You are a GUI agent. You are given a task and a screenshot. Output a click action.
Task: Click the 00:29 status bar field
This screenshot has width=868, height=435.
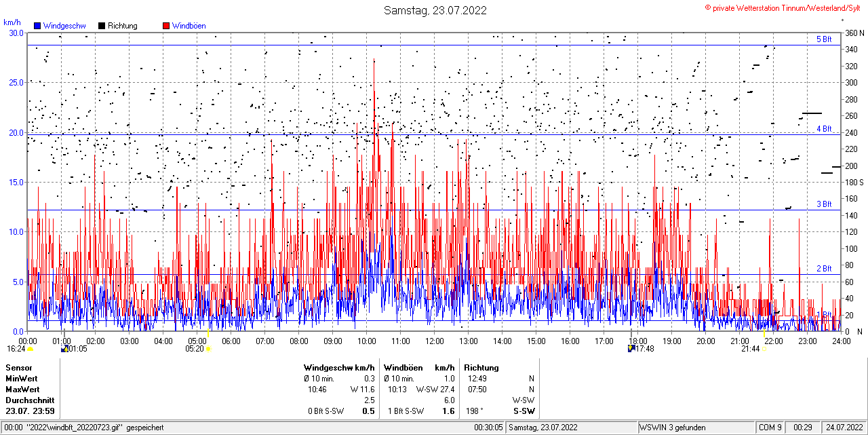803,428
